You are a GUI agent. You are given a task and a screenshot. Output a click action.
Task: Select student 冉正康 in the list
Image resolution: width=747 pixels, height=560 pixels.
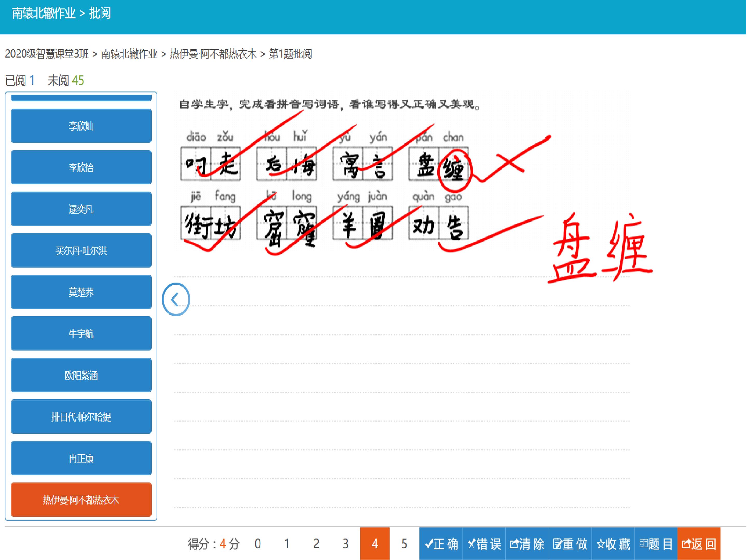click(81, 458)
